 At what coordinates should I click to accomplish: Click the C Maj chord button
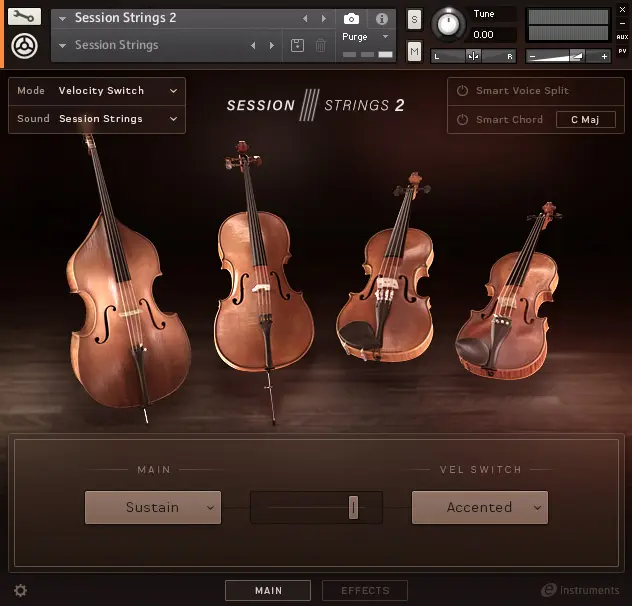[x=585, y=120]
